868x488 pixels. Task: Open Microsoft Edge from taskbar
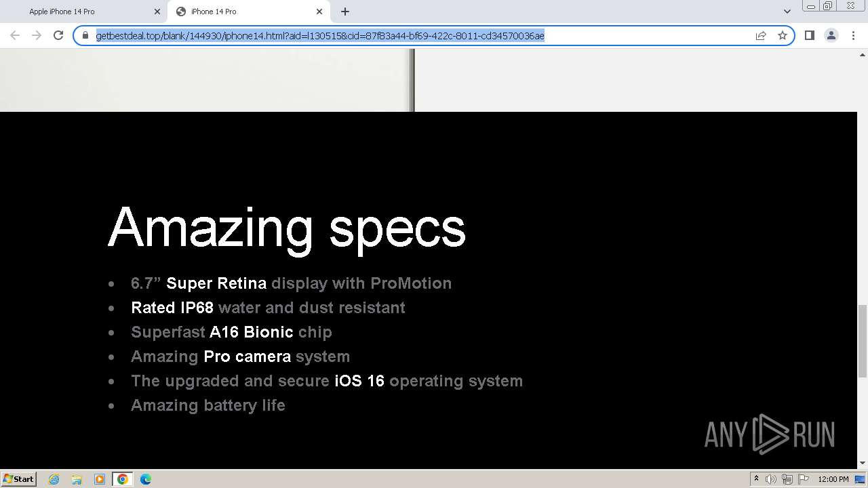pyautogui.click(x=146, y=479)
